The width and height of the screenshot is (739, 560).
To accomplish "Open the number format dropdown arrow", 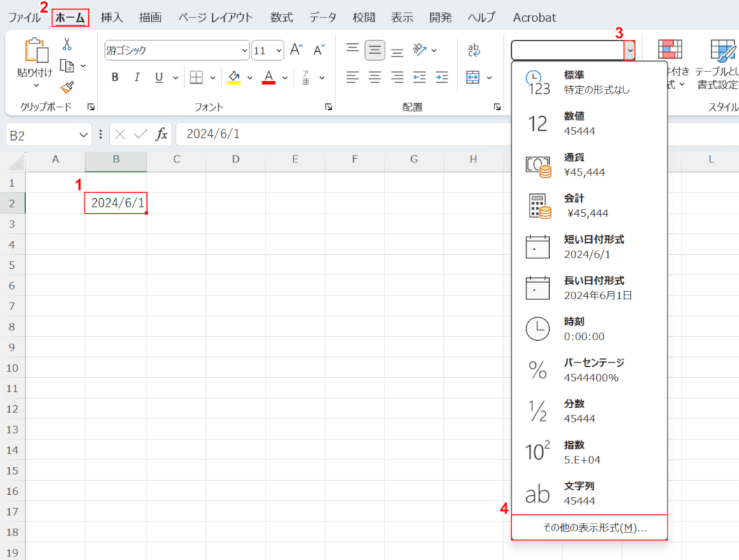I will [x=630, y=50].
